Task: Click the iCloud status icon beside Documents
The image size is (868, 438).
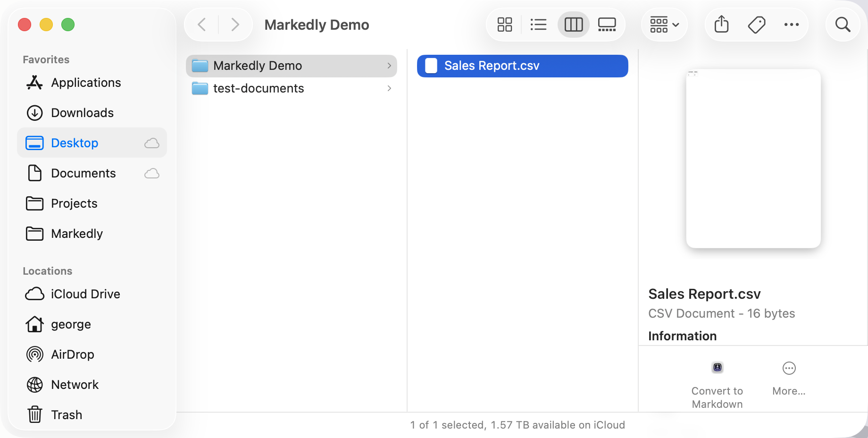Action: [152, 173]
